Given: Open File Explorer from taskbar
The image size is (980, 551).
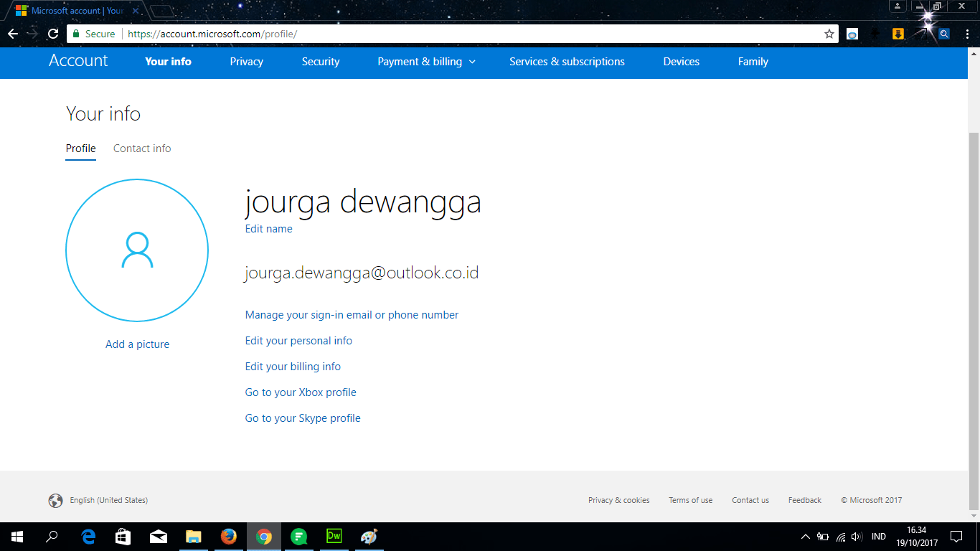Looking at the screenshot, I should tap(194, 537).
